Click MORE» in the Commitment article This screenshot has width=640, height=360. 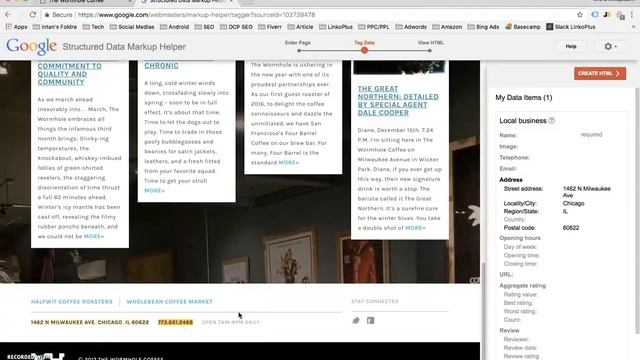94,236
